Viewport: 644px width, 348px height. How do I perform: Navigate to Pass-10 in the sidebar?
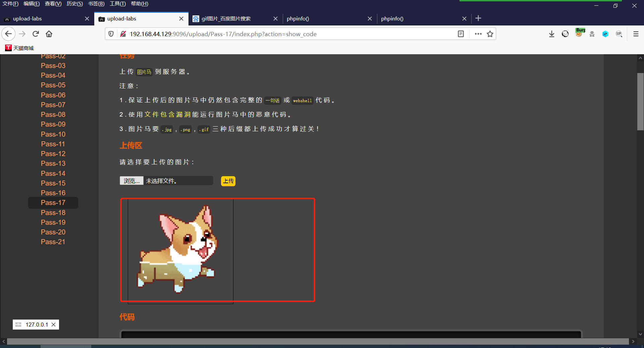click(53, 134)
